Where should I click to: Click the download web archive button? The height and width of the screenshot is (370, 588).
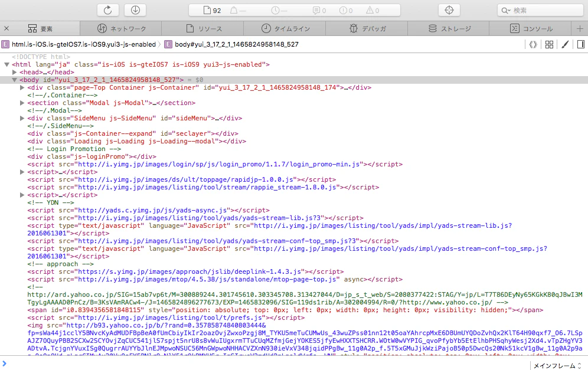[135, 10]
